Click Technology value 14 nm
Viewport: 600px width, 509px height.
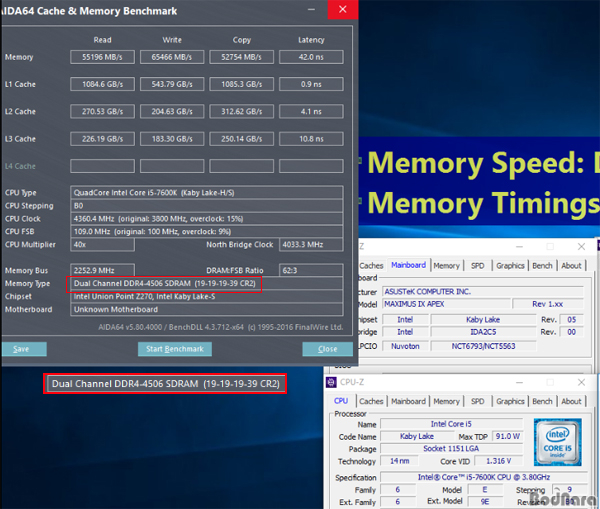[x=399, y=461]
